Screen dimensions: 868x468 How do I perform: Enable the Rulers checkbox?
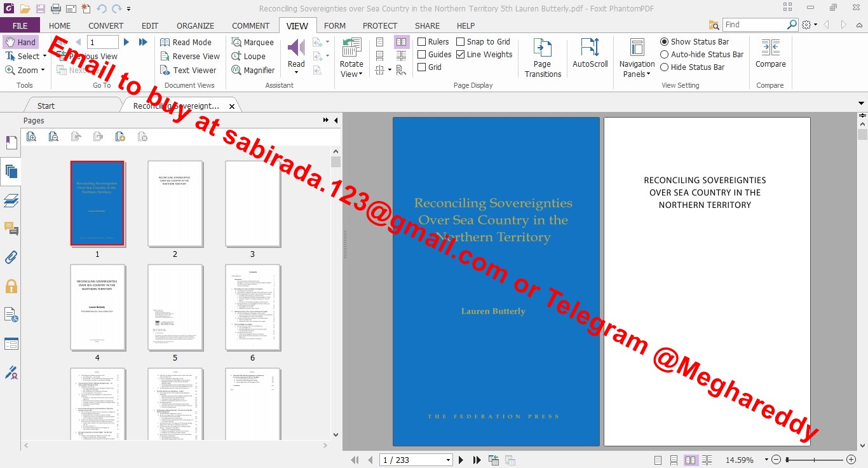click(x=433, y=41)
